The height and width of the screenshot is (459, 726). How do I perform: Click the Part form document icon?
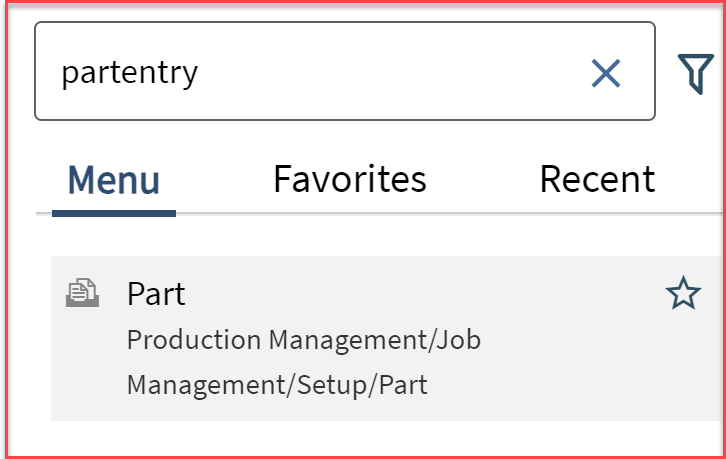coord(82,293)
